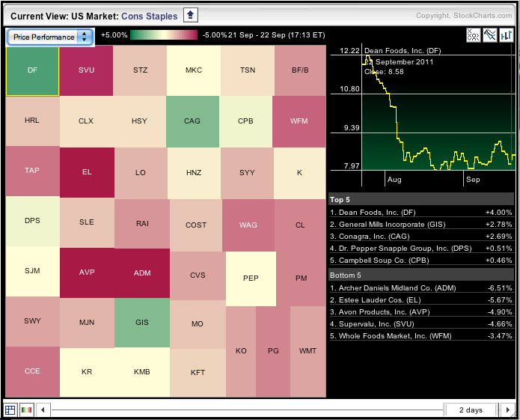The height and width of the screenshot is (420, 520).
Task: Select the MJN tile
Action: tap(87, 323)
